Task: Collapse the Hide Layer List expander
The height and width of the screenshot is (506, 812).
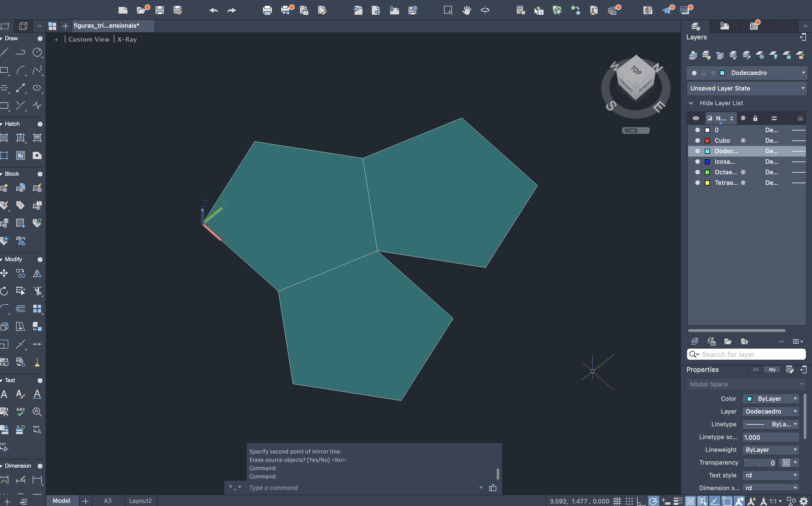Action: (691, 103)
